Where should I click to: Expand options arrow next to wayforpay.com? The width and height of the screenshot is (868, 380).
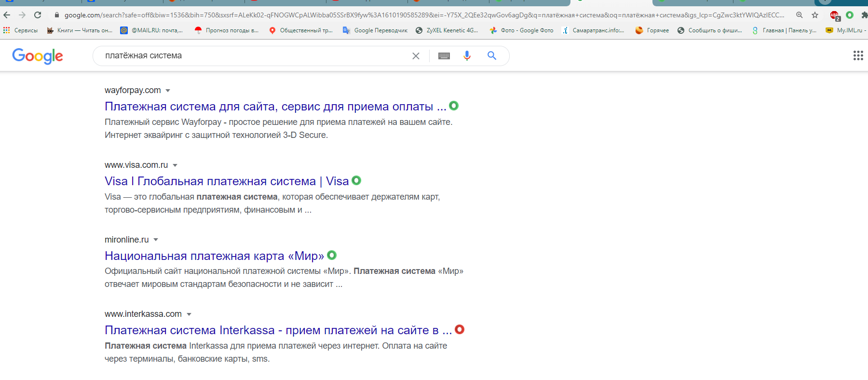click(168, 91)
